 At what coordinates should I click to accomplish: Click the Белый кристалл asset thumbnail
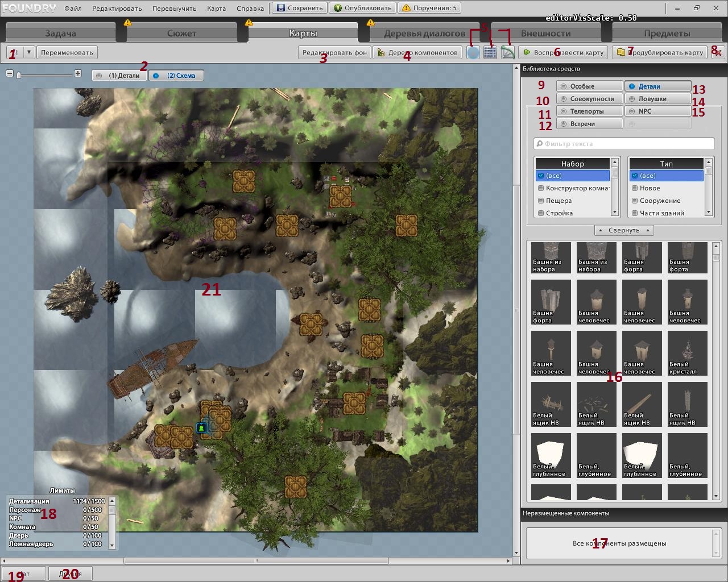click(687, 353)
